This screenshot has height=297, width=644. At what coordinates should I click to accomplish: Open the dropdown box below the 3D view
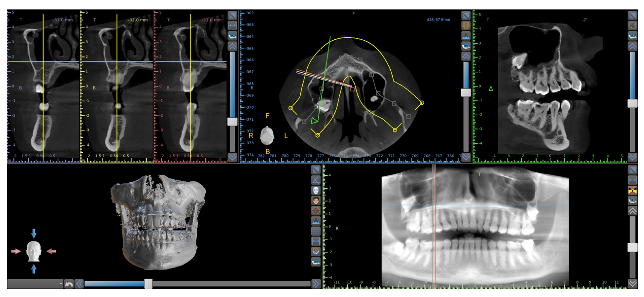click(x=35, y=284)
